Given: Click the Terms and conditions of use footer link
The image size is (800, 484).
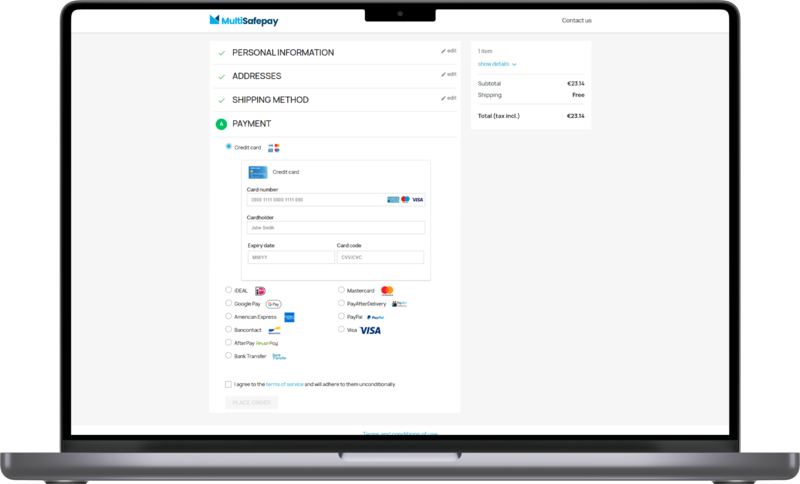Looking at the screenshot, I should [x=400, y=433].
